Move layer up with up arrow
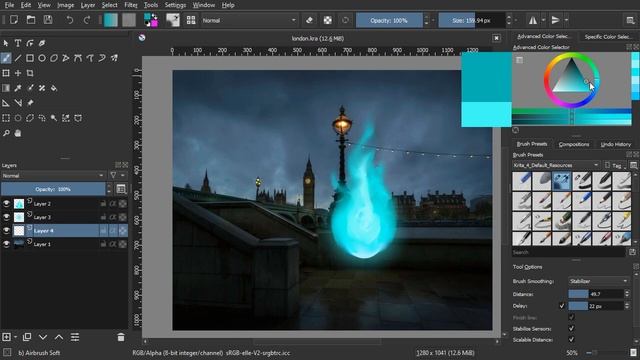 (59, 337)
